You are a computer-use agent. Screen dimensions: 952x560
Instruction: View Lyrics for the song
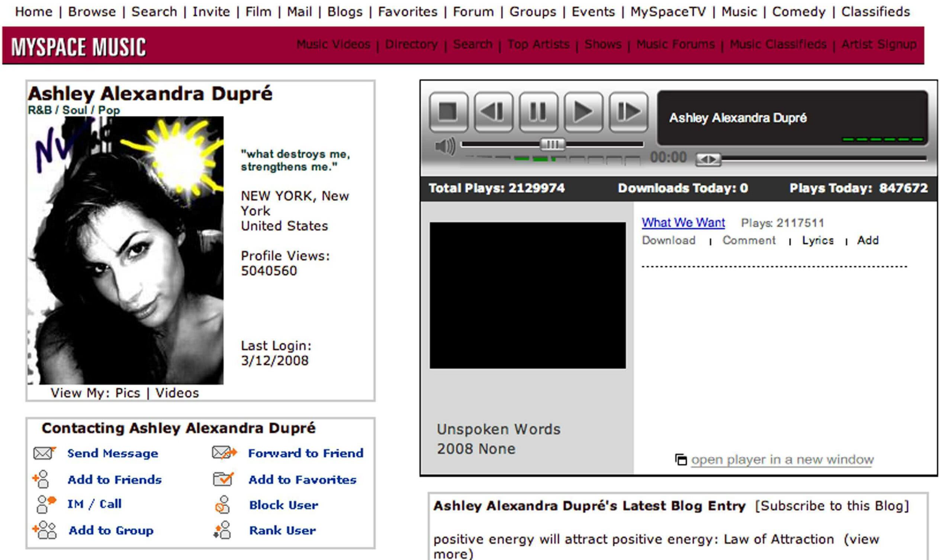(817, 240)
